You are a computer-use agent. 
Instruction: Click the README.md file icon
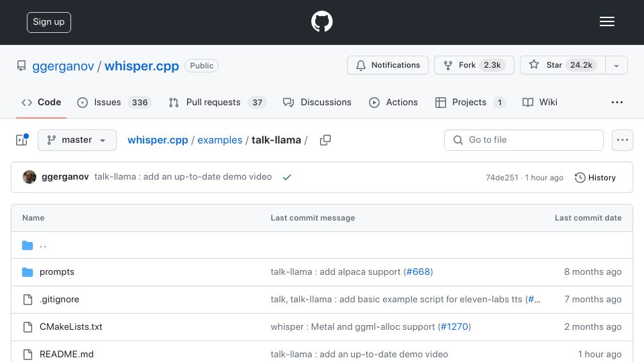coord(28,355)
